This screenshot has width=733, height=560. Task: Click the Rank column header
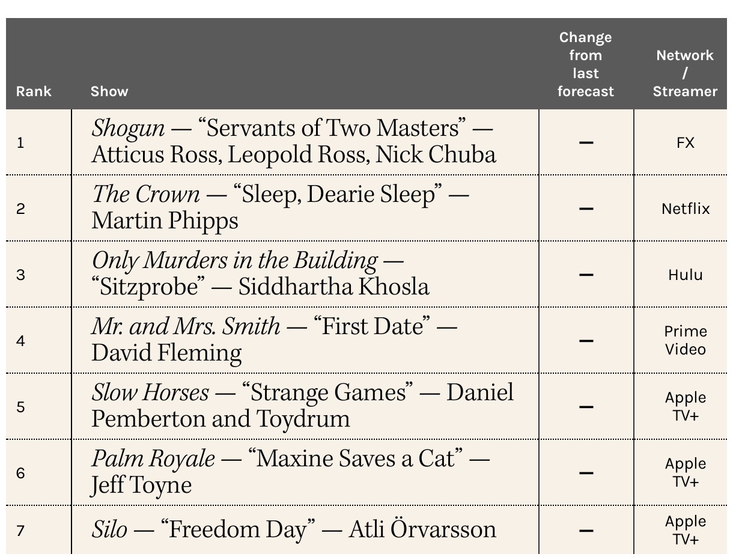click(x=34, y=91)
